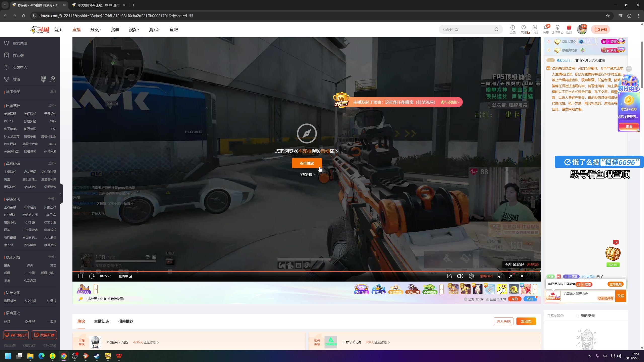This screenshot has height=362, width=644.
Task: Refresh the live stream with reload icon
Action: 92,276
